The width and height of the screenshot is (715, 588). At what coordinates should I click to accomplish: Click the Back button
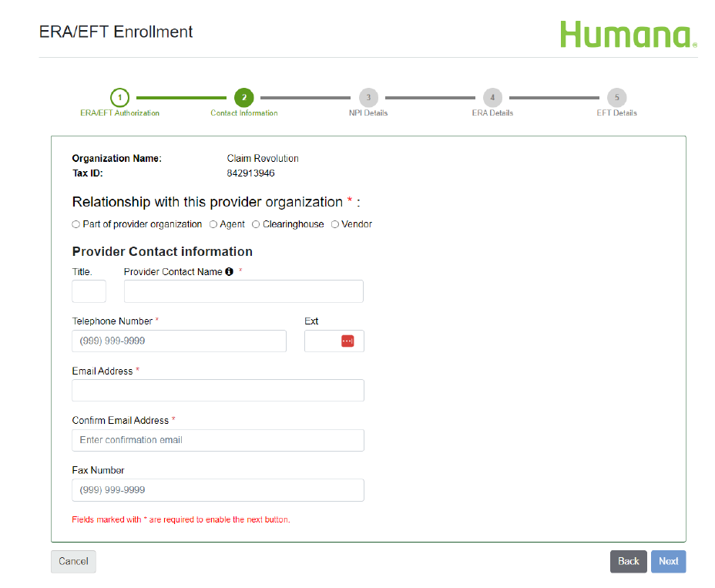click(628, 561)
